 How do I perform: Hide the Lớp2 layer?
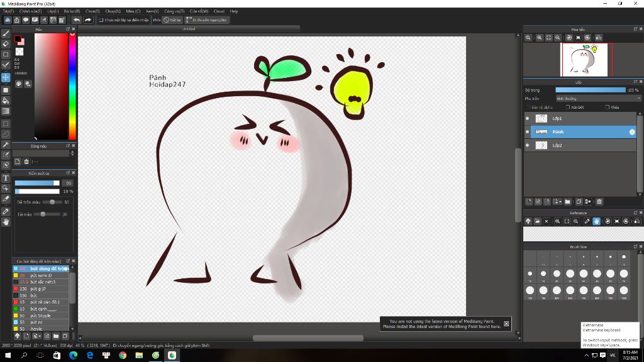click(x=528, y=145)
